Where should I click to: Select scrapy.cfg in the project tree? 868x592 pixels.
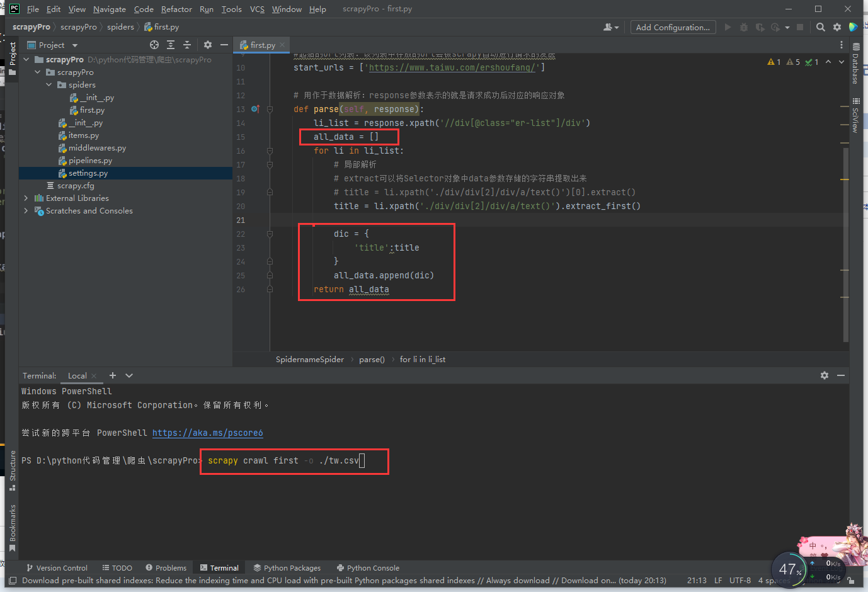[76, 186]
